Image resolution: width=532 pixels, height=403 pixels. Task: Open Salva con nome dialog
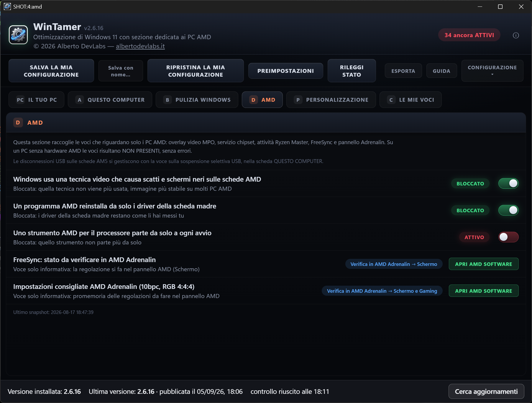click(x=121, y=71)
